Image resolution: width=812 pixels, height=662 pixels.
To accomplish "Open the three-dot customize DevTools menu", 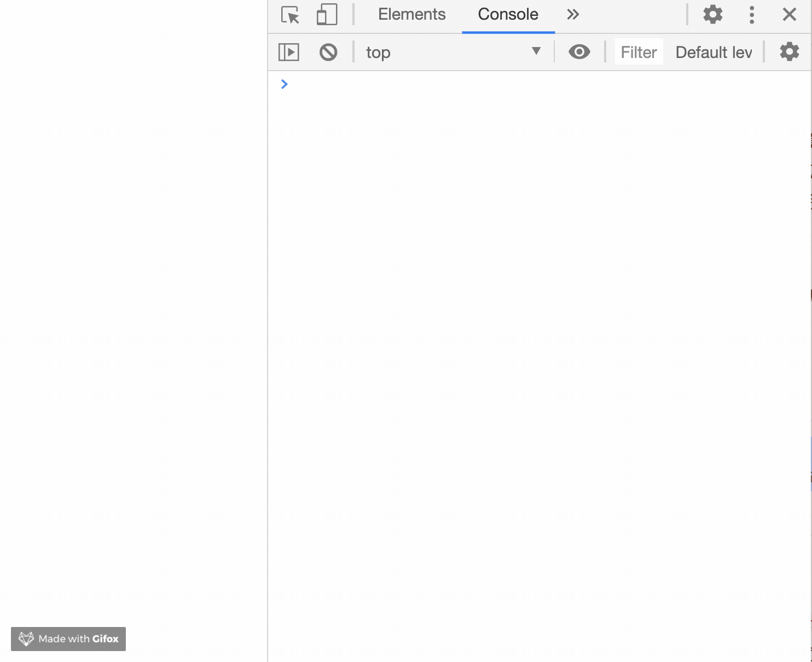I will 752,15.
